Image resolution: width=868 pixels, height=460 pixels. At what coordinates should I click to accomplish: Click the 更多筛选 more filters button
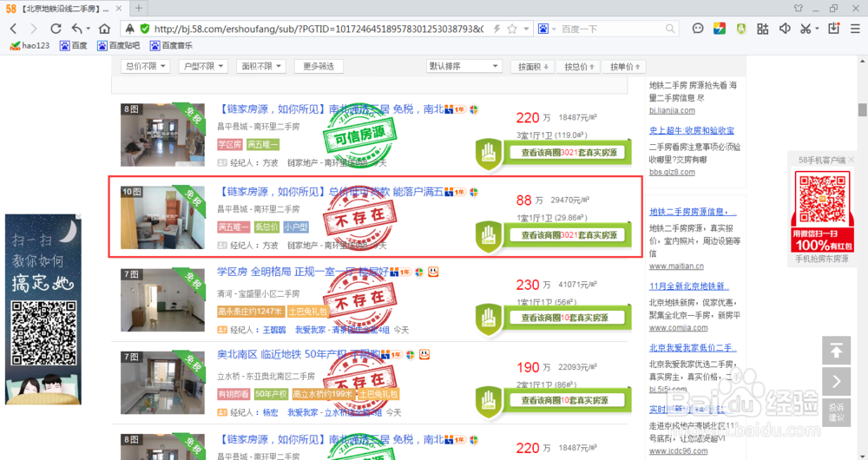(319, 67)
